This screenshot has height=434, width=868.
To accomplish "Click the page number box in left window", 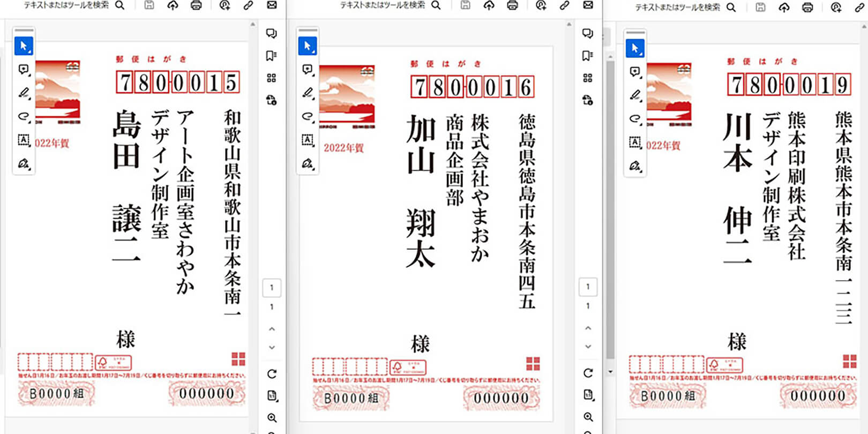I will (272, 288).
